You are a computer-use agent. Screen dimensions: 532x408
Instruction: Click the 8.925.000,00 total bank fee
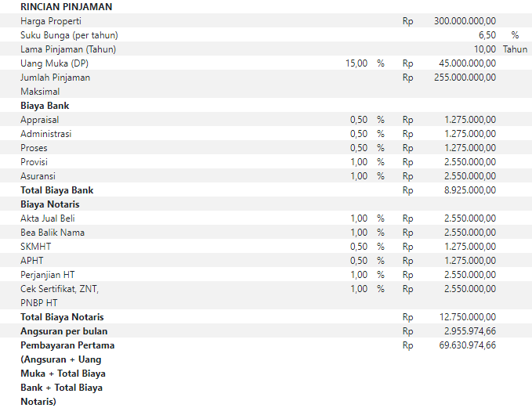[x=469, y=190]
